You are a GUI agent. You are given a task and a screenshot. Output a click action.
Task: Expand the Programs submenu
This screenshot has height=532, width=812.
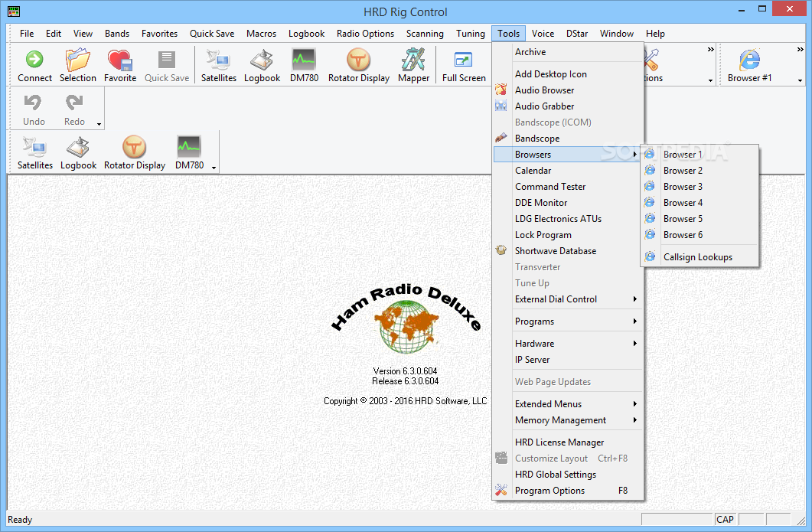point(635,321)
